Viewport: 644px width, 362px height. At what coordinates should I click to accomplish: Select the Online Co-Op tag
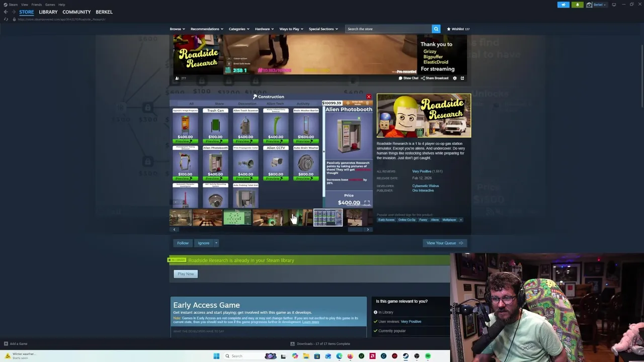407,220
